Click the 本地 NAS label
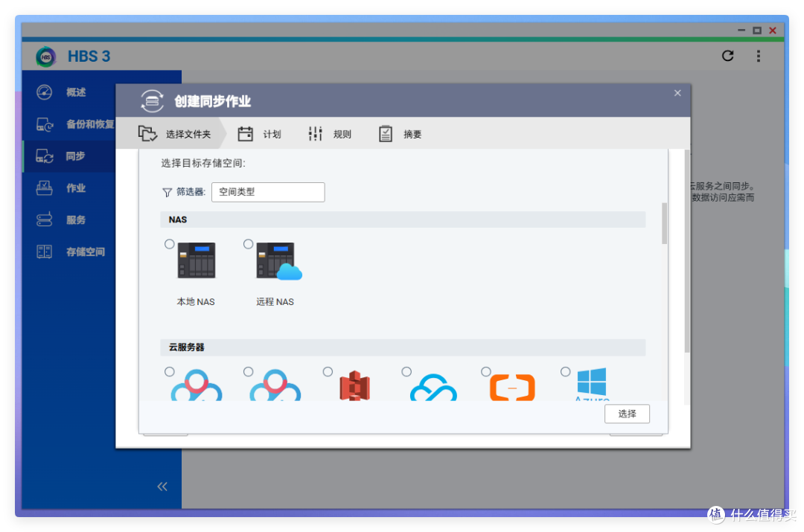 [195, 302]
